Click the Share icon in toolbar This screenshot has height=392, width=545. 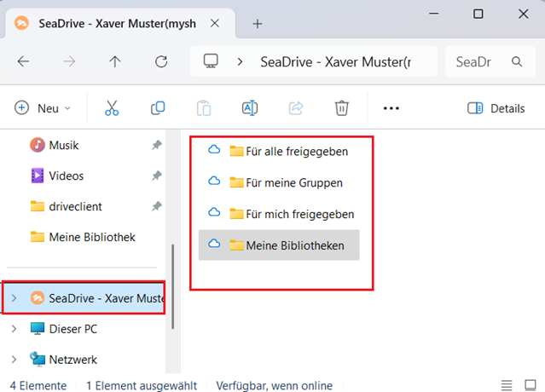point(296,108)
